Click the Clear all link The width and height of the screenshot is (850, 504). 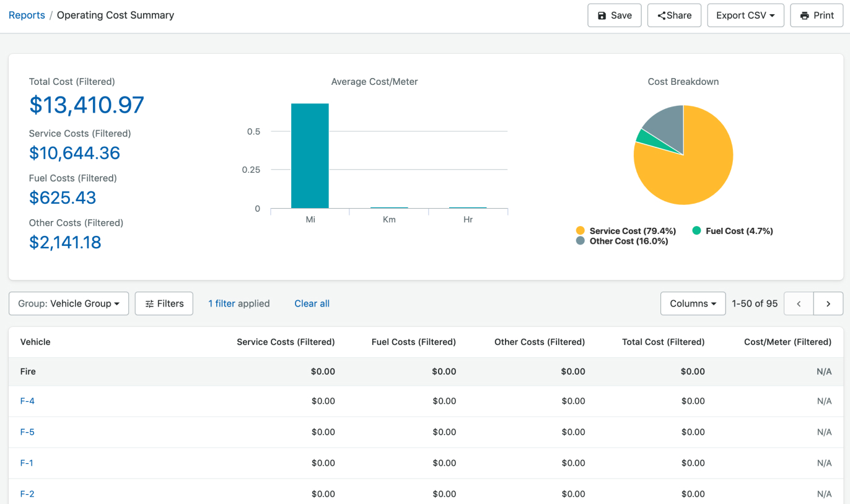click(x=312, y=303)
